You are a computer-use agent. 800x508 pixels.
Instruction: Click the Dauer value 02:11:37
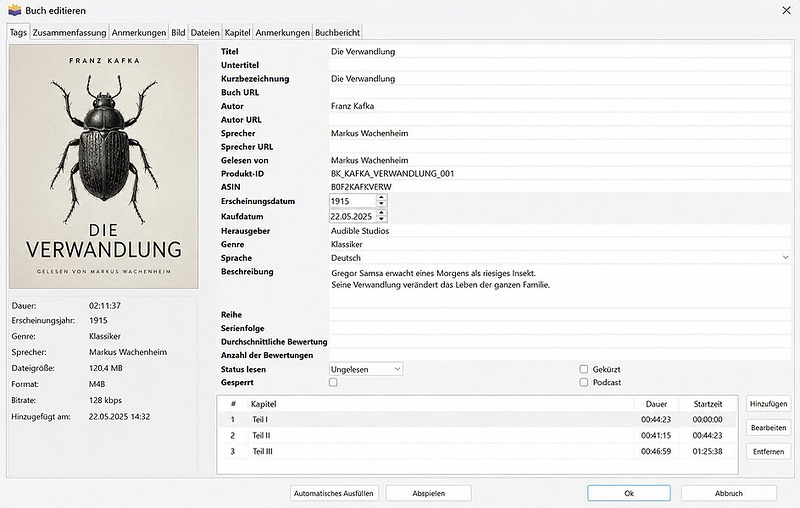click(x=105, y=306)
